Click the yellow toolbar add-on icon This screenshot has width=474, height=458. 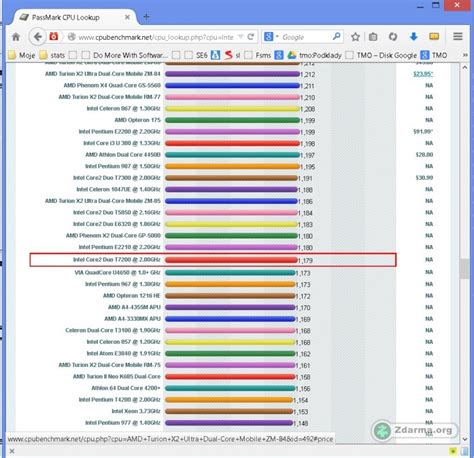434,36
